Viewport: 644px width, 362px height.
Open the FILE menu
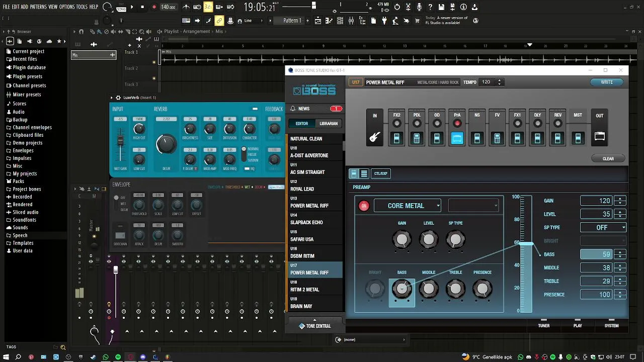click(x=7, y=7)
